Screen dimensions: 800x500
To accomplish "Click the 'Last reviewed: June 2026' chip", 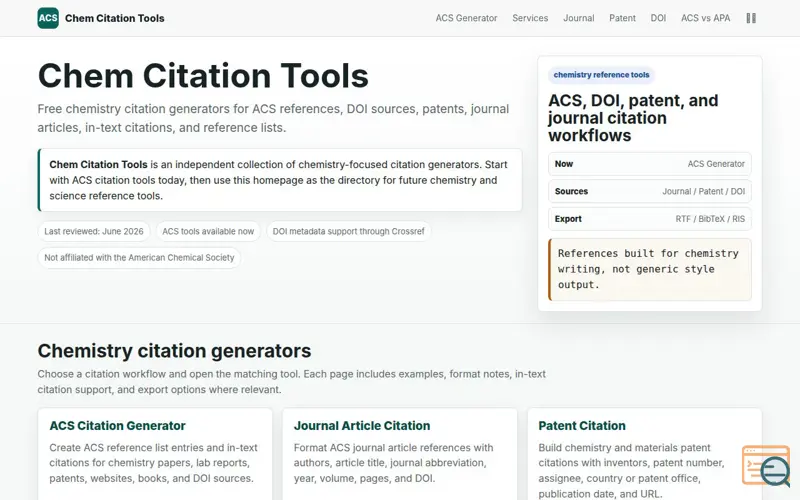I will 94,231.
